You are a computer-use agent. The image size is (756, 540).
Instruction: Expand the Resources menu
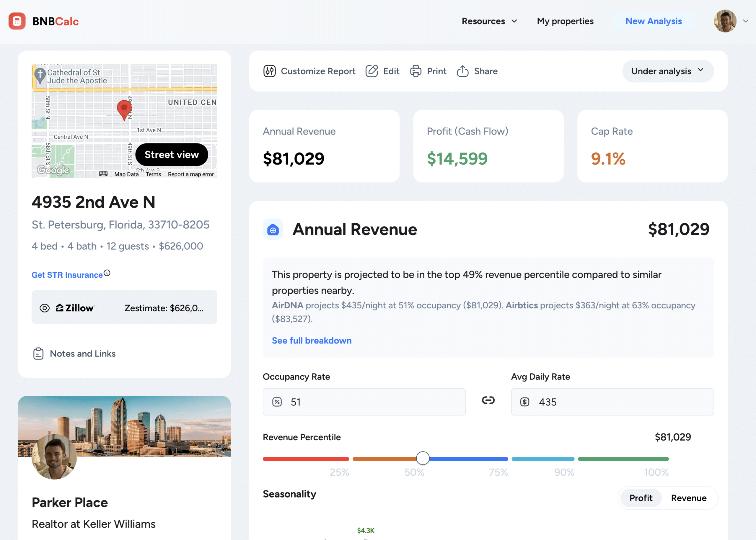(489, 21)
